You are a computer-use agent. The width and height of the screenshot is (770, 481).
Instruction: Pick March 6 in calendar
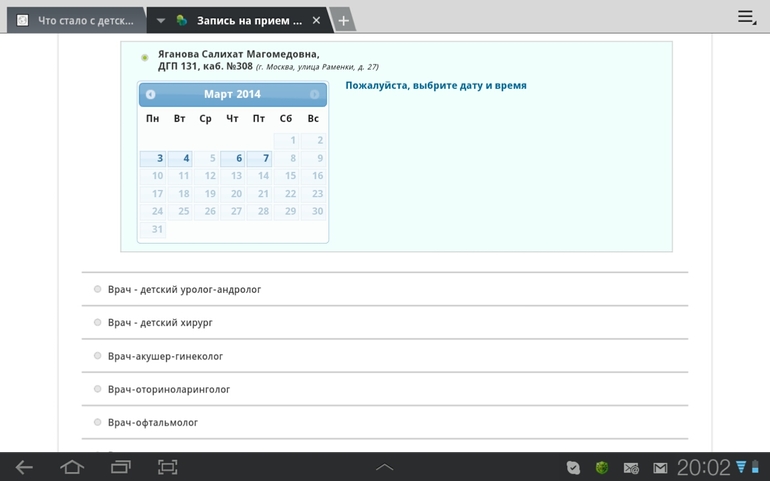point(233,158)
